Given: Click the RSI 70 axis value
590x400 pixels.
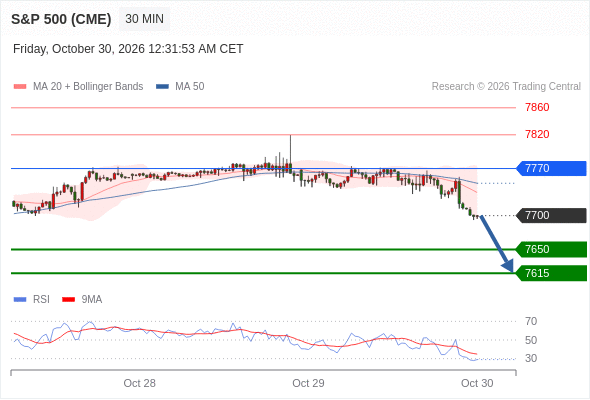Looking at the screenshot, I should click(531, 321).
